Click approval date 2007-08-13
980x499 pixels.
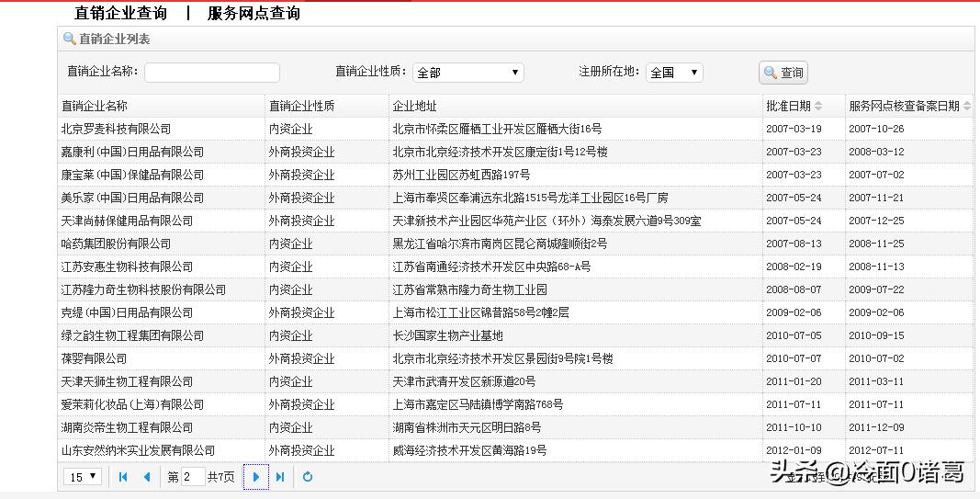pos(794,244)
